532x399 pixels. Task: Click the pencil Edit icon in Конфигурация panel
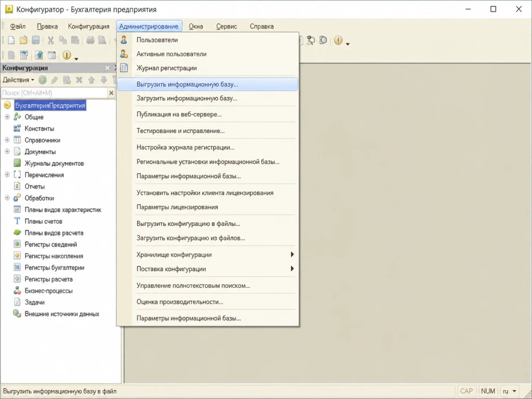point(54,81)
